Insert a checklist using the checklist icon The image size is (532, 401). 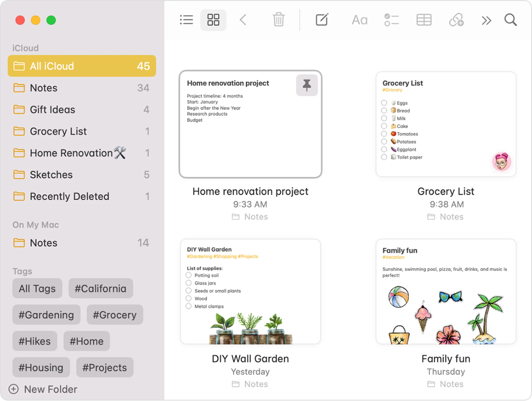tap(391, 20)
